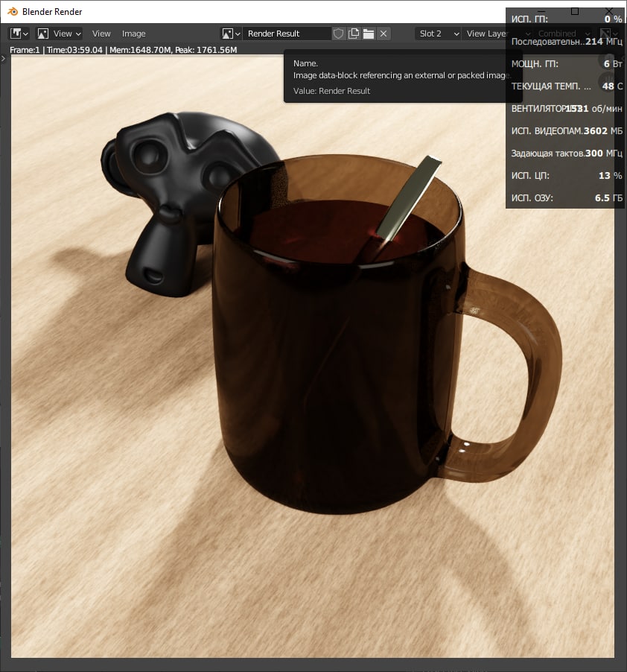The width and height of the screenshot is (627, 672).
Task: Unlink the image with the X icon
Action: 383,34
